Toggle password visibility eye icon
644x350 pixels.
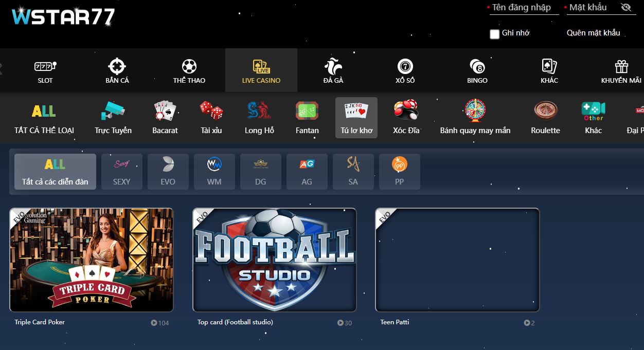626,7
